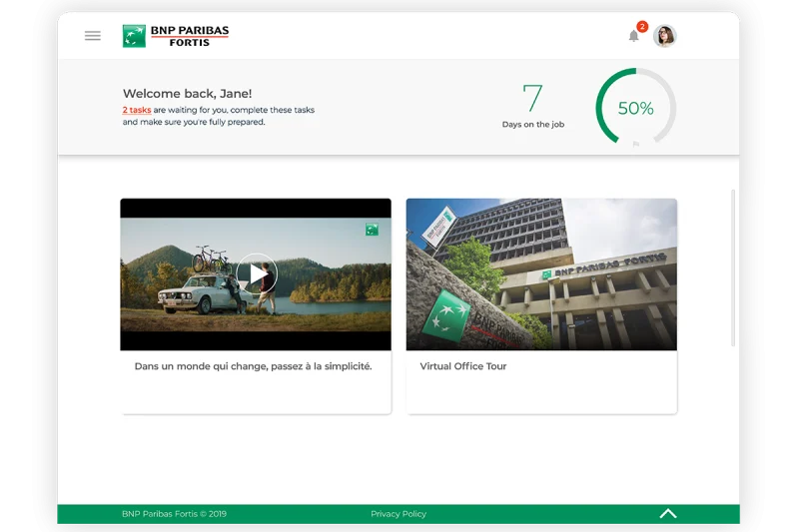Click the BNP Paribas Fortis logo

pyautogui.click(x=176, y=36)
